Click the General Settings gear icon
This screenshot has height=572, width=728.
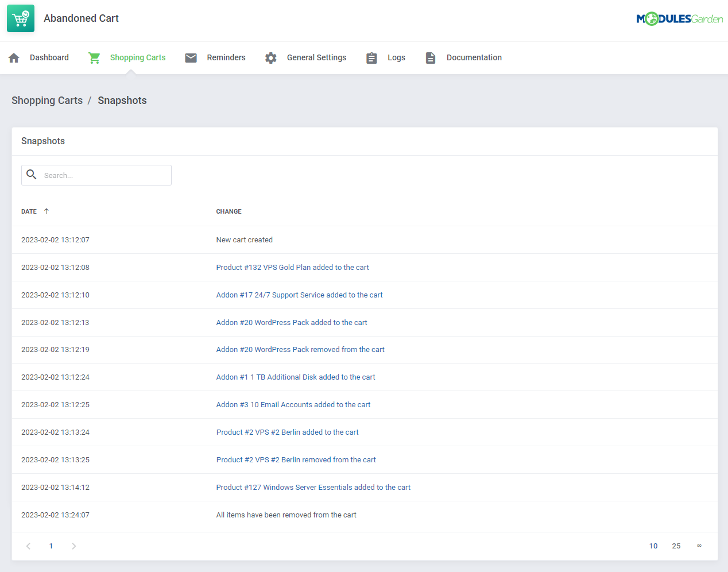tap(271, 58)
